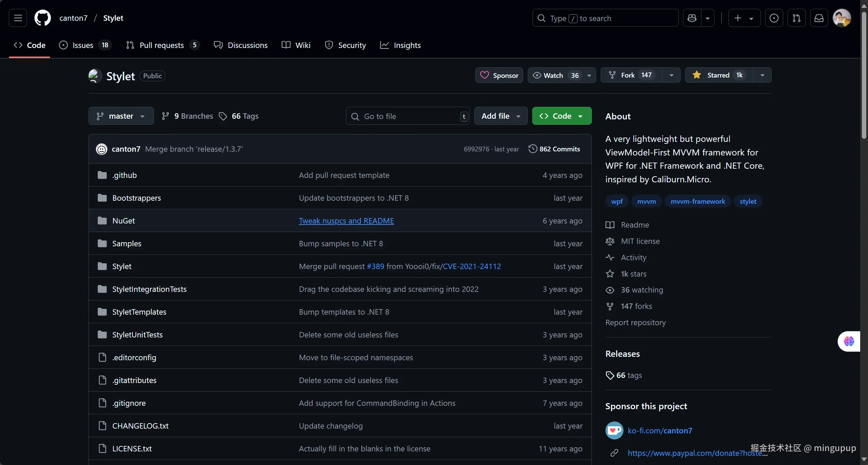Click the top search bar
Screen dimensions: 868x465
[605, 18]
